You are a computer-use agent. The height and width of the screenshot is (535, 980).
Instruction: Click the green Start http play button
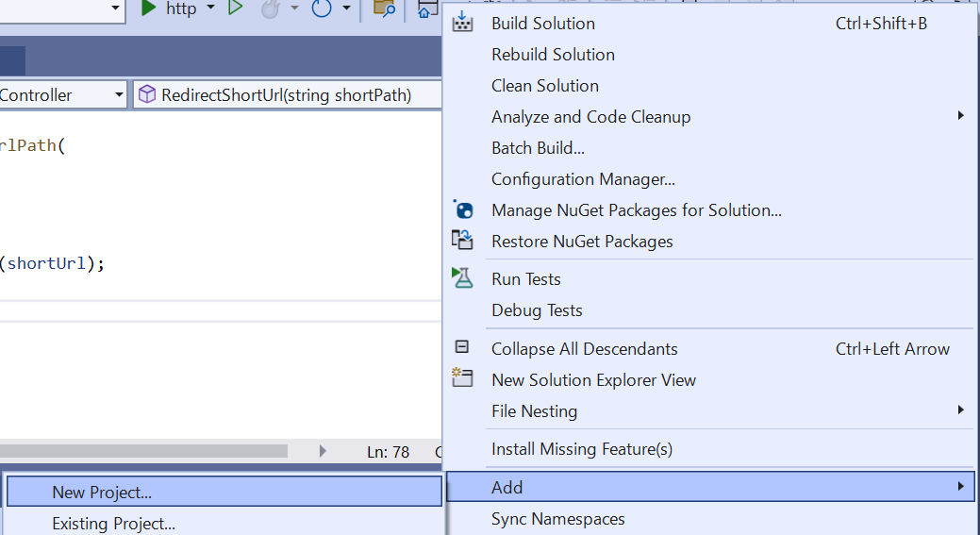(148, 8)
